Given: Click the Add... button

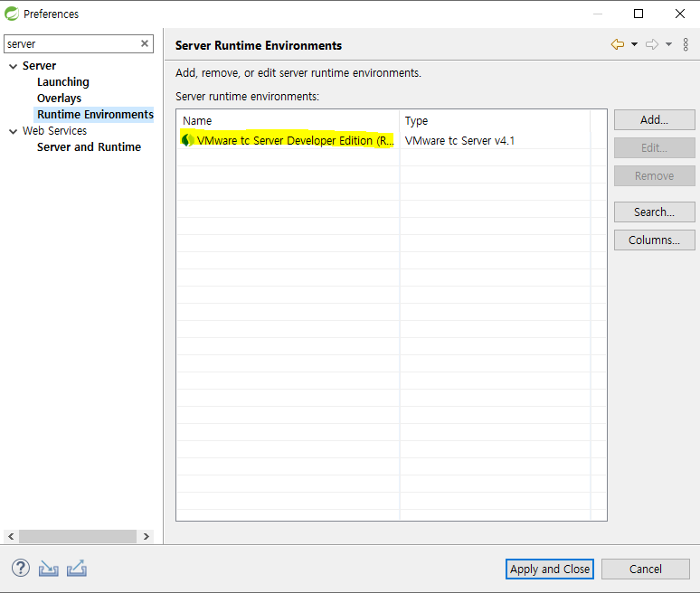Looking at the screenshot, I should [x=654, y=120].
